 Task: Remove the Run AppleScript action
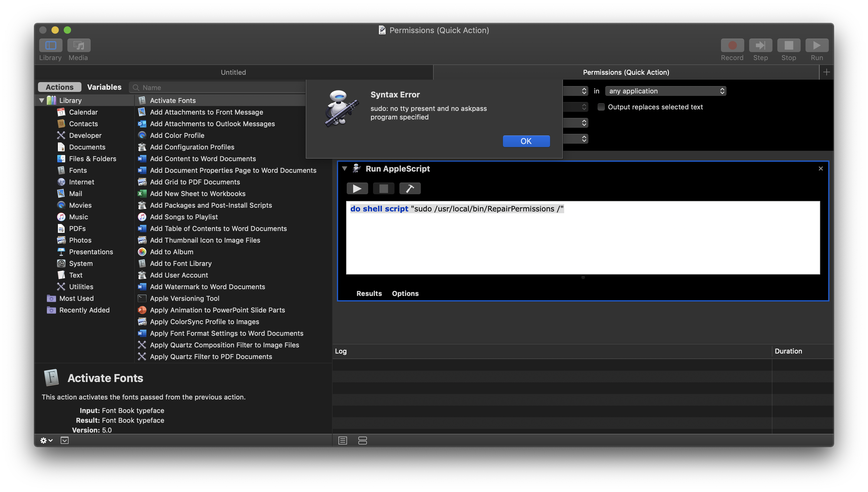(x=821, y=168)
